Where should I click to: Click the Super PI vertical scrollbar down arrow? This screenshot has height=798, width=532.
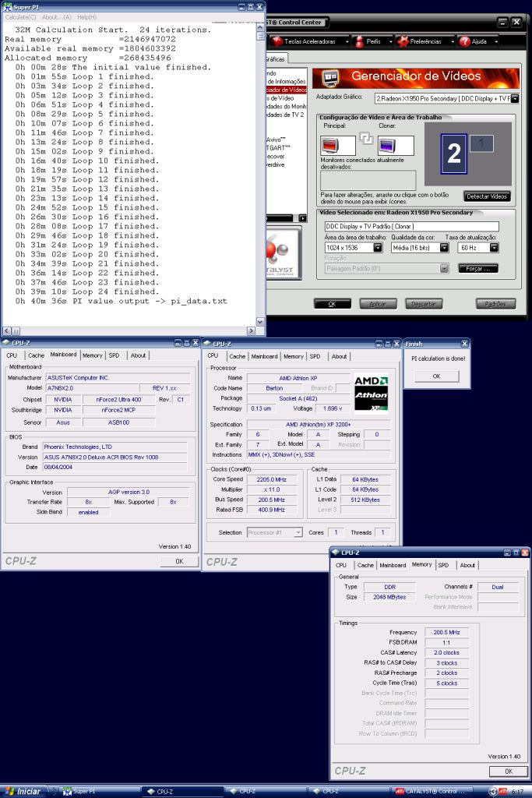click(x=260, y=322)
